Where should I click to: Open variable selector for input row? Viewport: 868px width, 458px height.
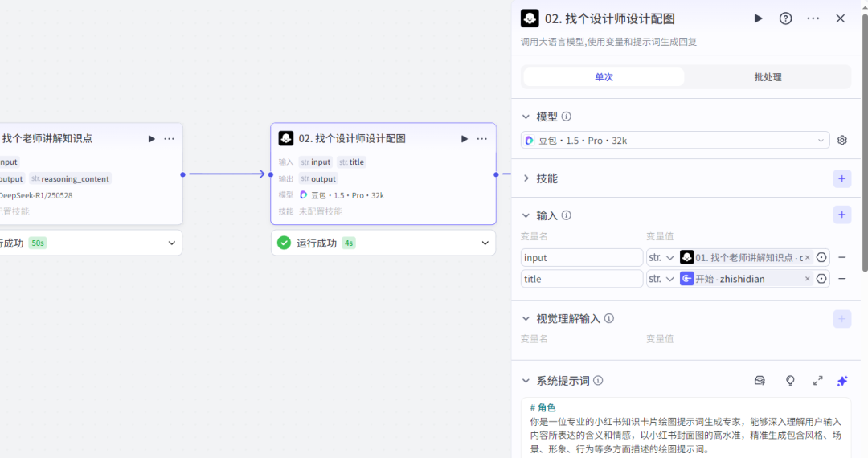pyautogui.click(x=821, y=257)
